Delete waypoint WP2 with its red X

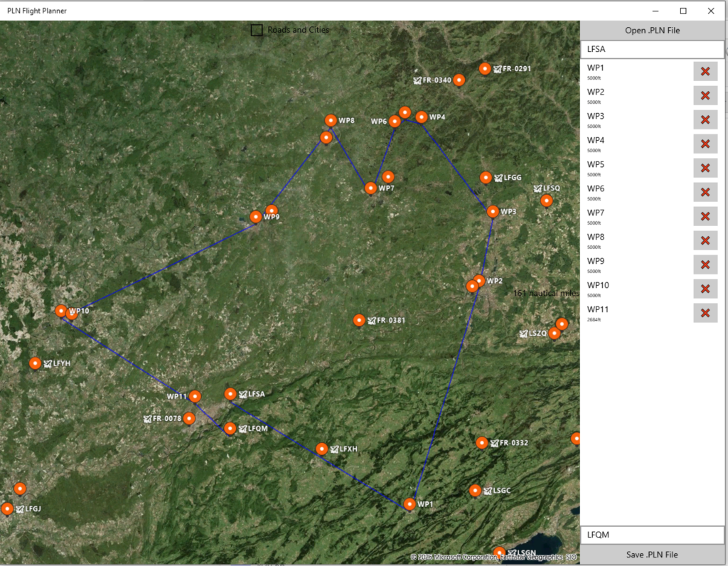[705, 96]
